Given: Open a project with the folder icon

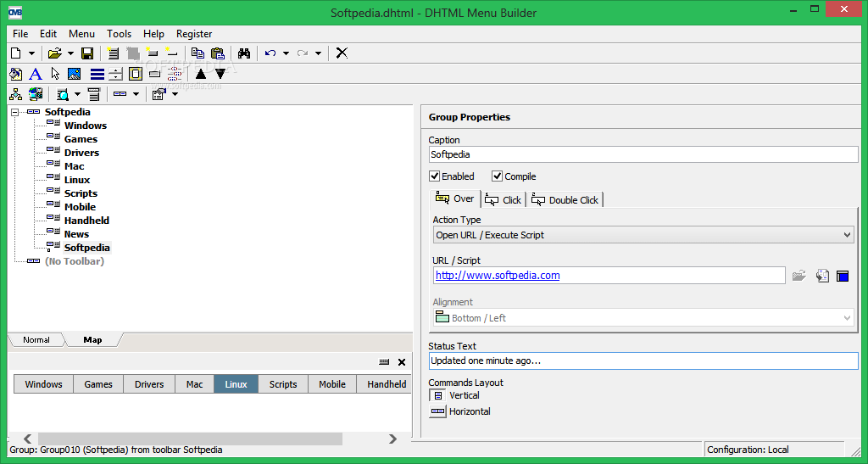Looking at the screenshot, I should [54, 53].
